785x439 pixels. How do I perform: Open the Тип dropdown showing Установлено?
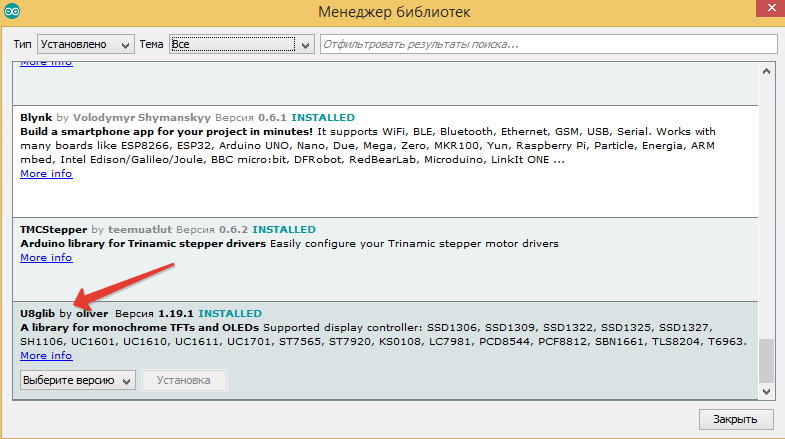[85, 45]
